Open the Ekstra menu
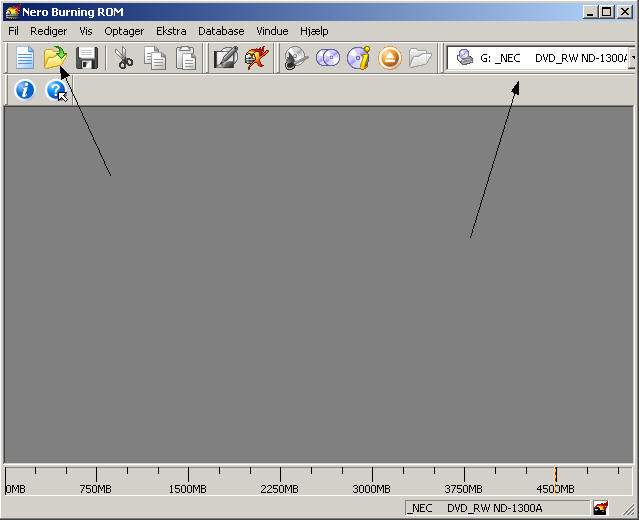639x520 pixels. 171,31
